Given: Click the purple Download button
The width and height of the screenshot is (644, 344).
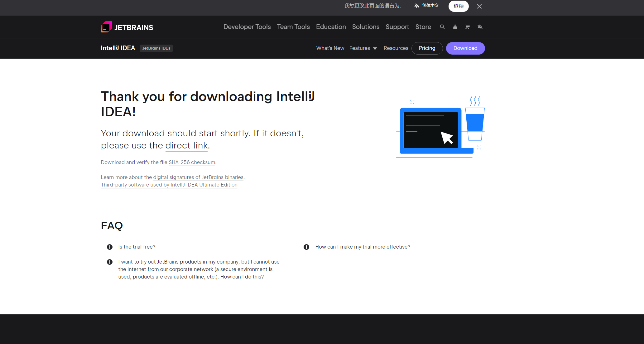Looking at the screenshot, I should click(465, 48).
